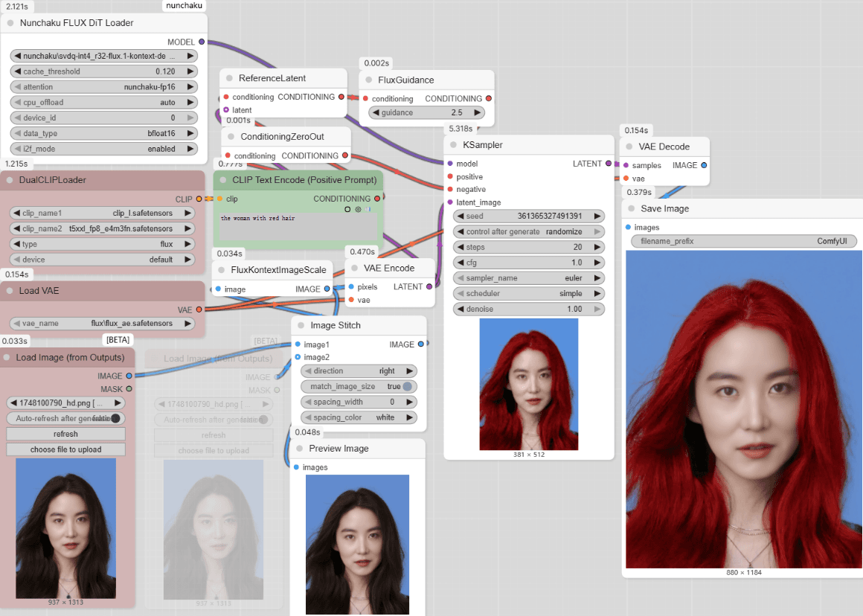
Task: Click the Nunchaku FLUX DiT Loader collapse dot
Action: 10,23
